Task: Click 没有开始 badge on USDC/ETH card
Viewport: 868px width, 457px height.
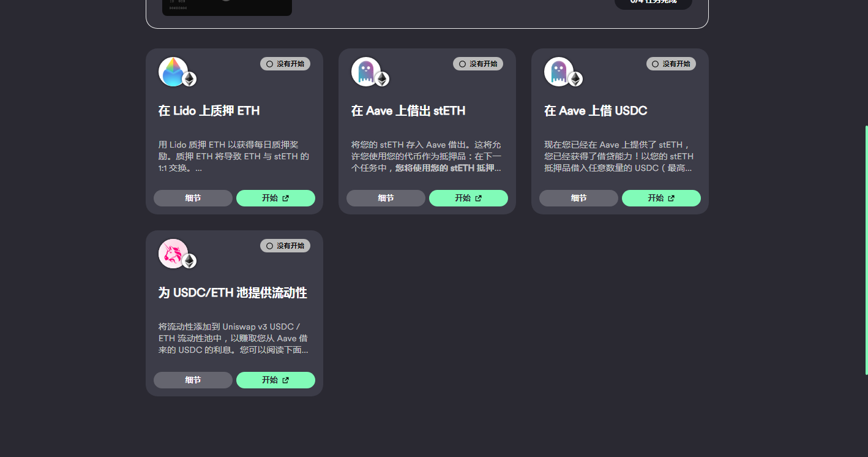Action: coord(285,246)
